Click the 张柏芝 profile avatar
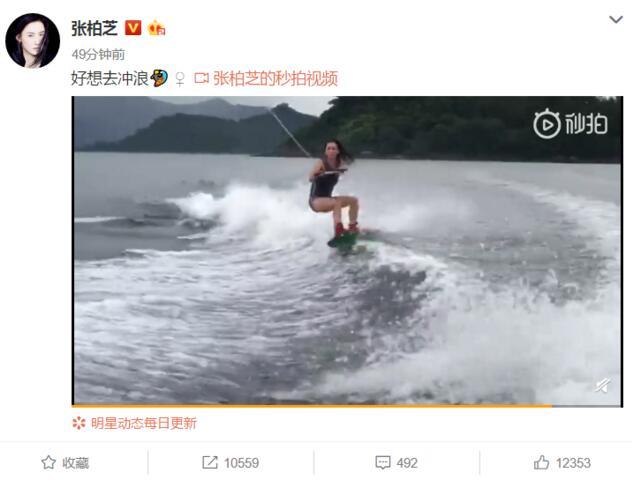This screenshot has width=635, height=486. (x=32, y=40)
